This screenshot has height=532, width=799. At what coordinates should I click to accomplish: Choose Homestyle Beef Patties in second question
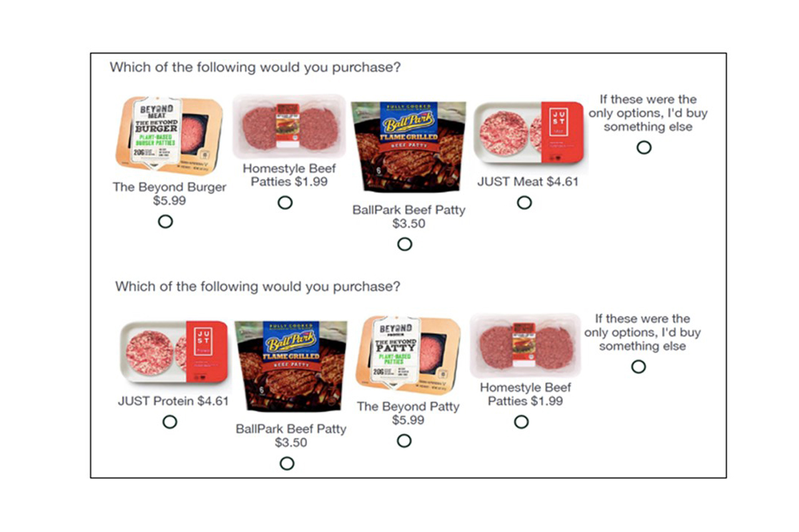point(521,422)
